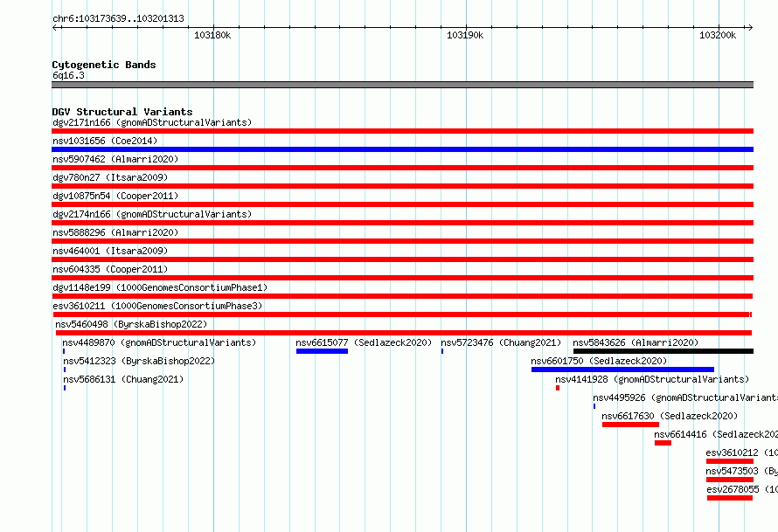The height and width of the screenshot is (532, 778).
Task: Click the left arrow on the ruler
Action: click(x=55, y=27)
